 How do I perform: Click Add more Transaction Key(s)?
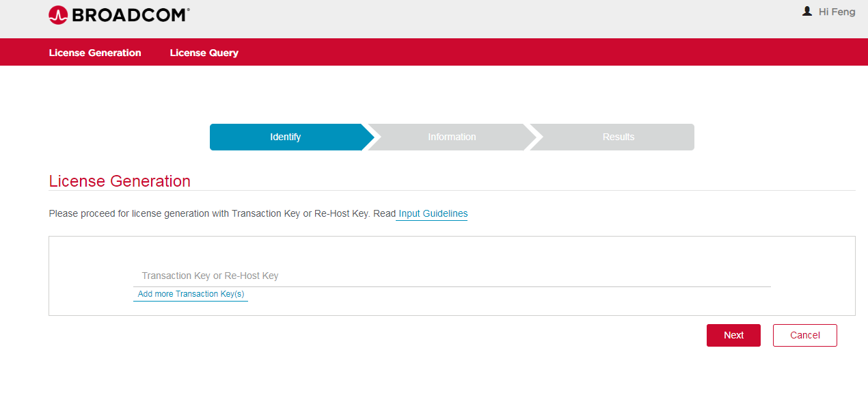click(x=191, y=294)
